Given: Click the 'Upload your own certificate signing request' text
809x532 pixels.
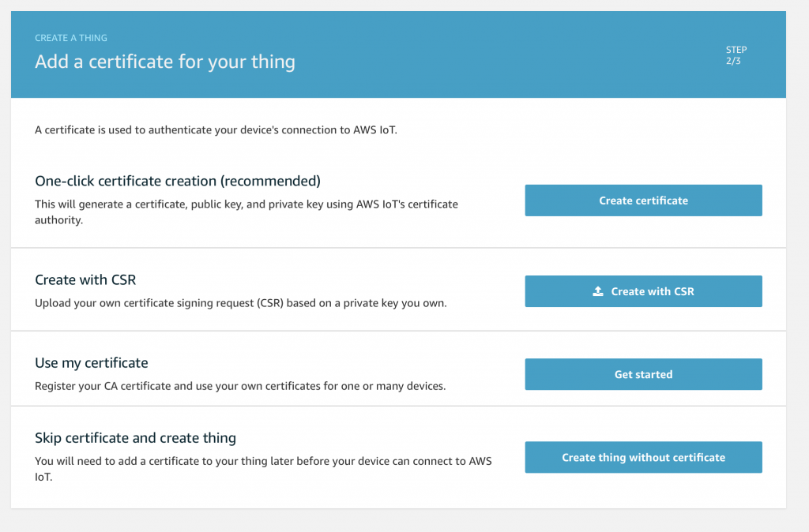Looking at the screenshot, I should (240, 303).
